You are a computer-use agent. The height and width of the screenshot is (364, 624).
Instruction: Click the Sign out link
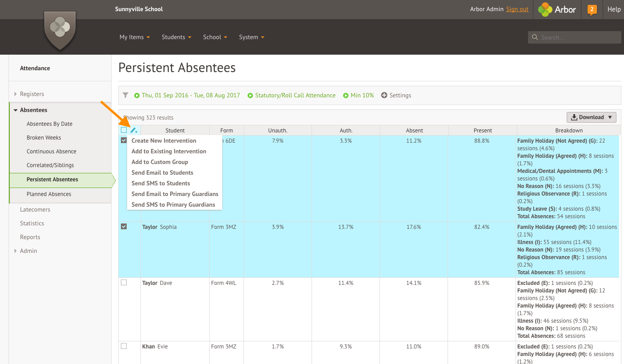pos(517,9)
